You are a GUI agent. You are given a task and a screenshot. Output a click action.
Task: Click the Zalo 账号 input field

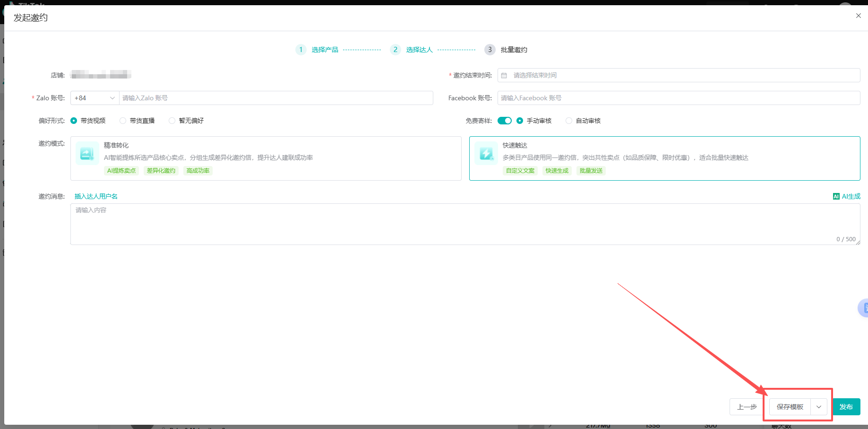275,98
